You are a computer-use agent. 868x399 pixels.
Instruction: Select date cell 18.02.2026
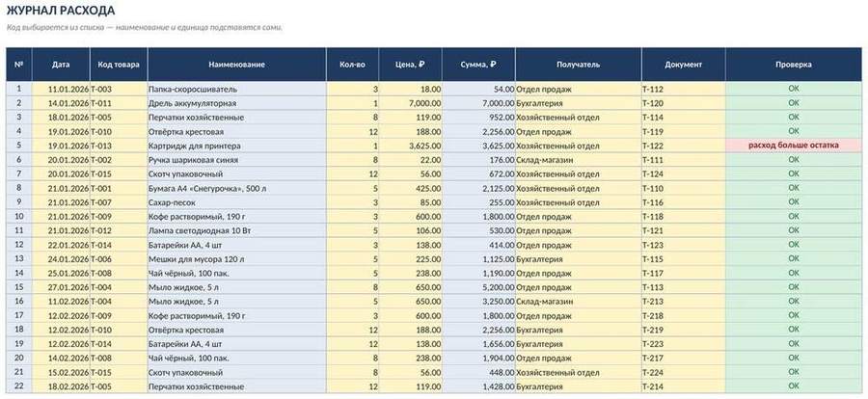point(61,386)
